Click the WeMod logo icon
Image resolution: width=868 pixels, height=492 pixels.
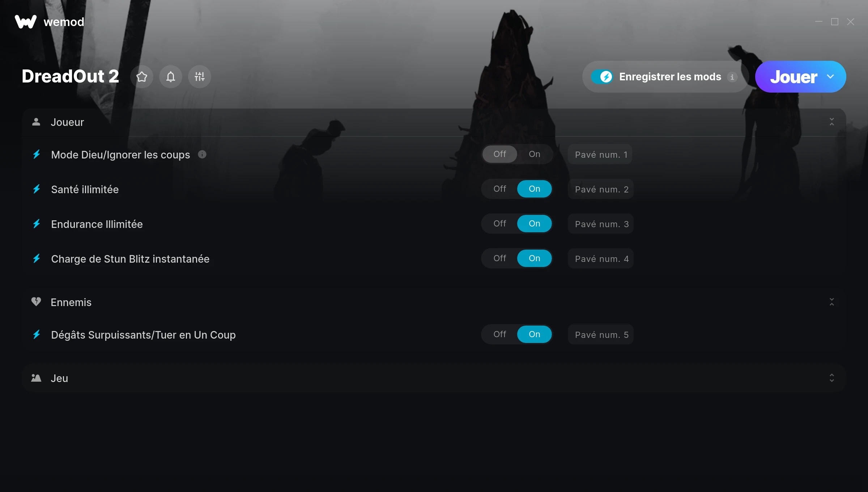pos(26,22)
